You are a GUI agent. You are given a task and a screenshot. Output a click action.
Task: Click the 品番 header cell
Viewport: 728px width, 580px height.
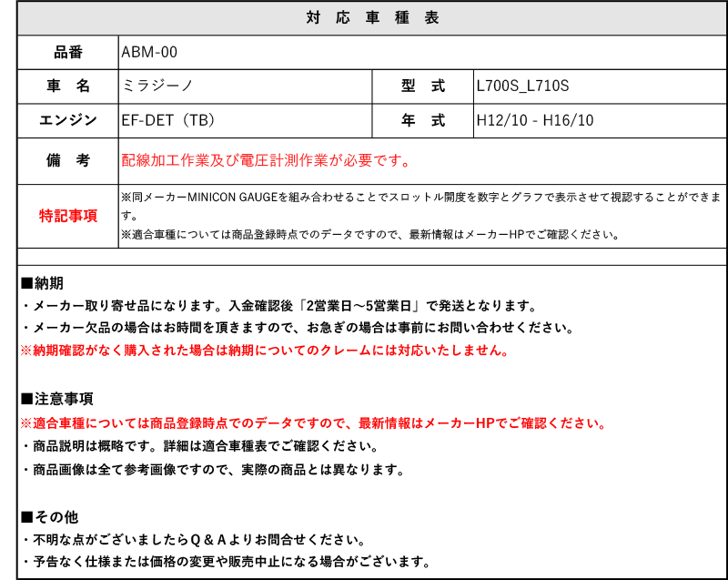pyautogui.click(x=68, y=52)
